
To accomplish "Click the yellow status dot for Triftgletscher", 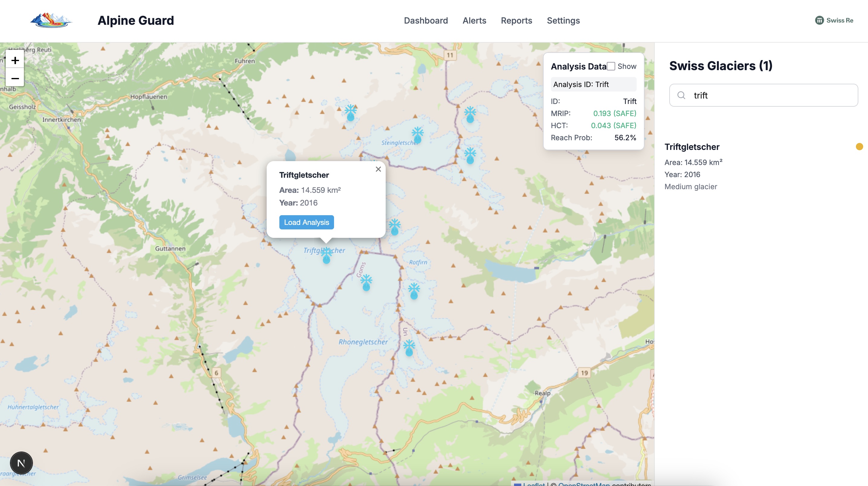I will (859, 146).
